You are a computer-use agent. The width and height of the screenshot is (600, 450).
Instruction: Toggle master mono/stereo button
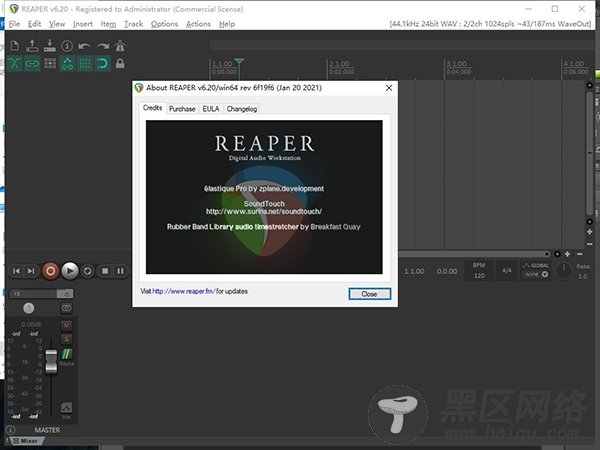[67, 308]
